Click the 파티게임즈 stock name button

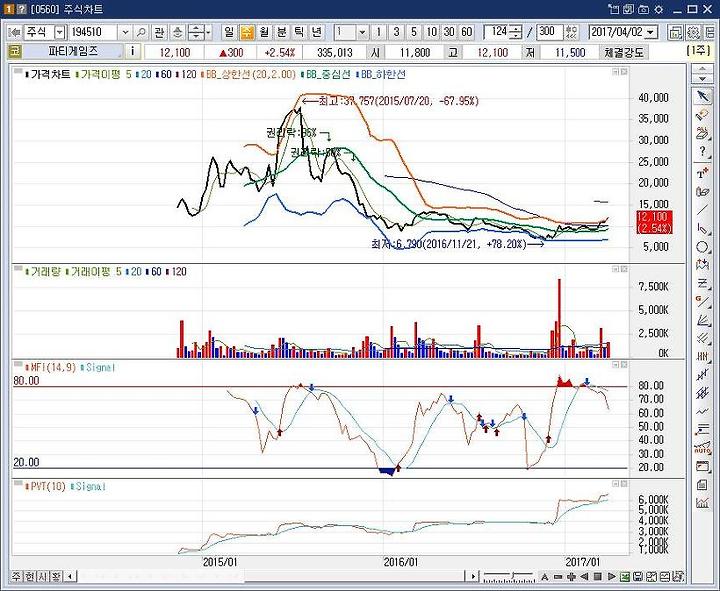[73, 51]
